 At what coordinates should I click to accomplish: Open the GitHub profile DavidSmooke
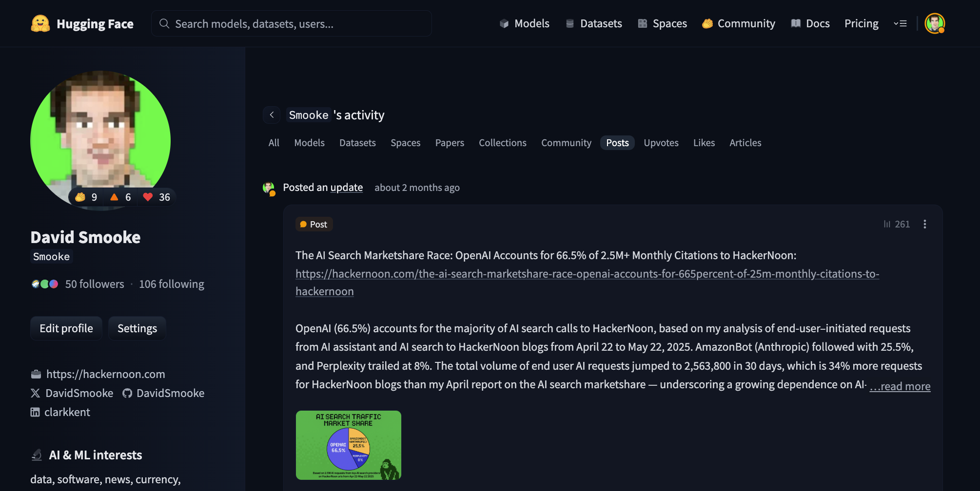point(163,393)
